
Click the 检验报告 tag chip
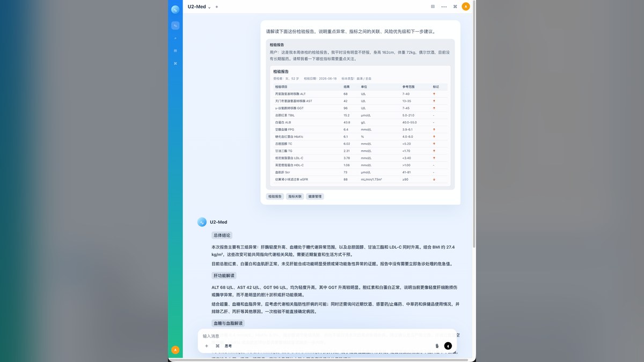[x=275, y=197]
